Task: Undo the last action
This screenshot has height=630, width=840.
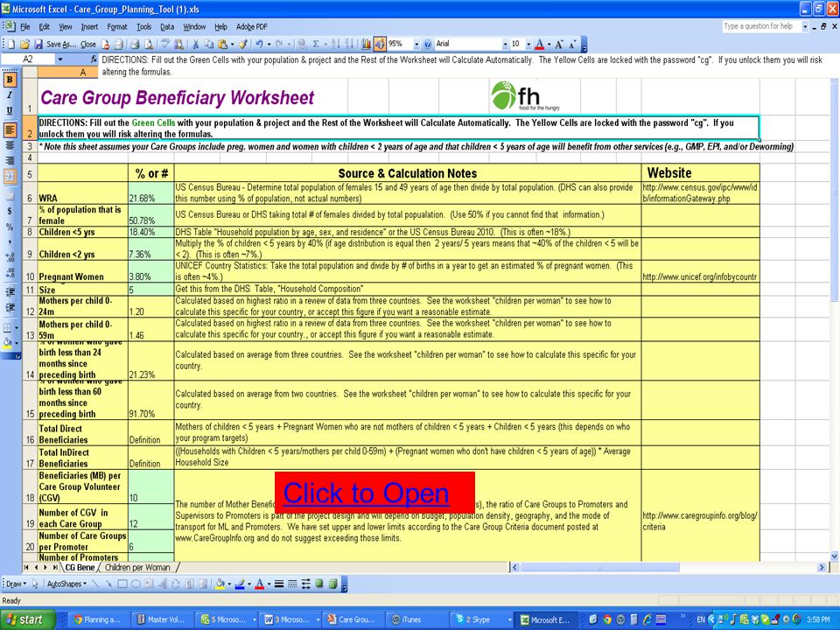Action: pyautogui.click(x=259, y=44)
